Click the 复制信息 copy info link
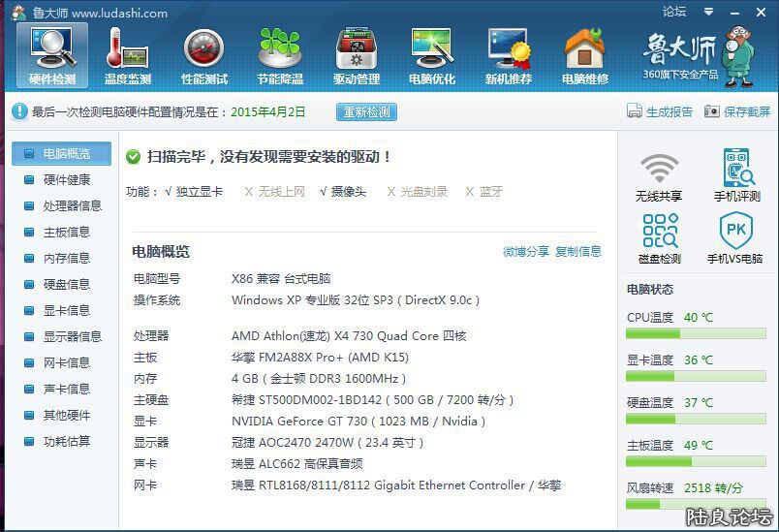This screenshot has width=779, height=532. coord(577,252)
